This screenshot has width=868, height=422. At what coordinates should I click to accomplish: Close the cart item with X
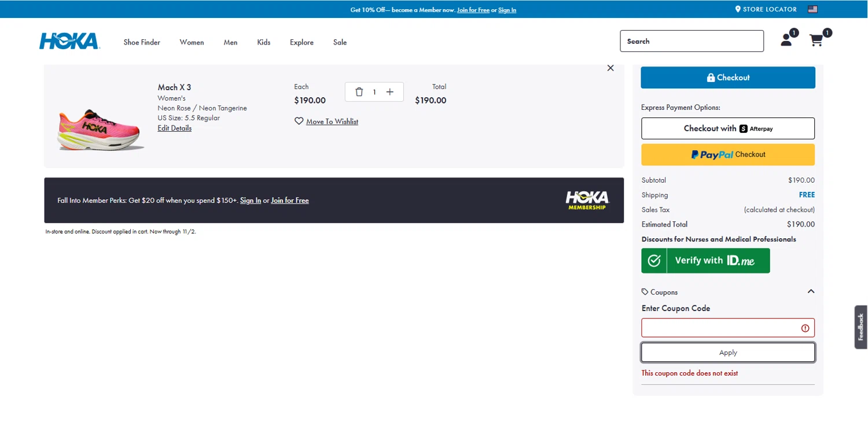click(x=610, y=68)
